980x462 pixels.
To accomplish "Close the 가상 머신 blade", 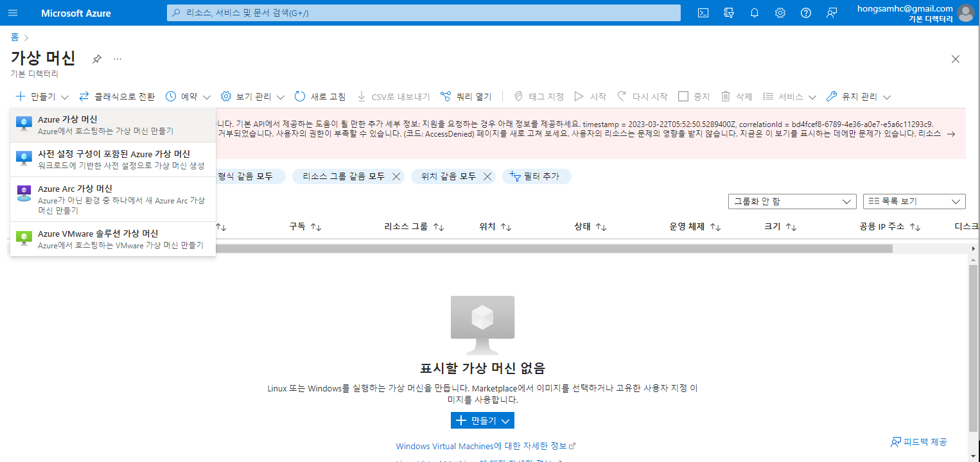I will [x=956, y=59].
